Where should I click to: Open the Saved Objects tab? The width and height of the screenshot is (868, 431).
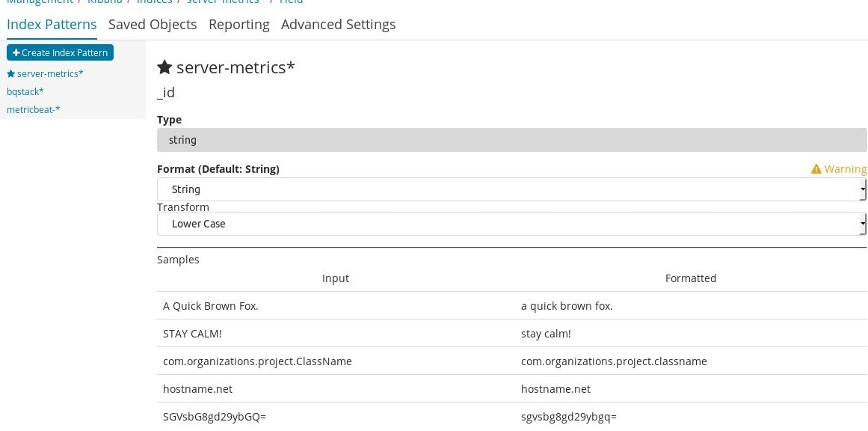(153, 24)
